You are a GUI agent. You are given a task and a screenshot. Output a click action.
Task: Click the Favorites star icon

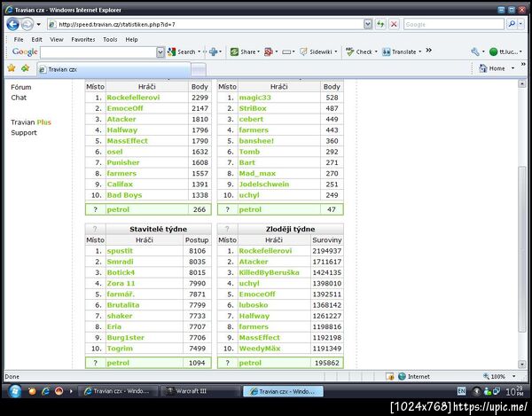[12, 68]
